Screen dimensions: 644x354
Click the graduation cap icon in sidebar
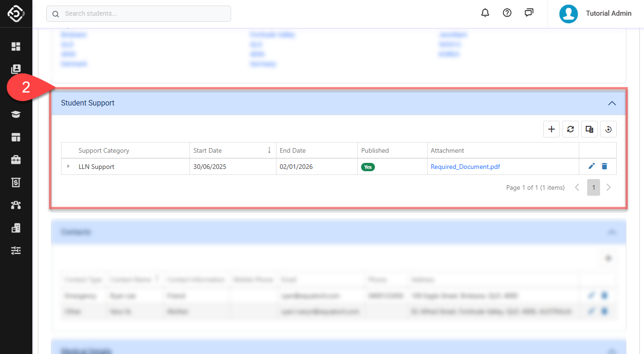pos(16,114)
